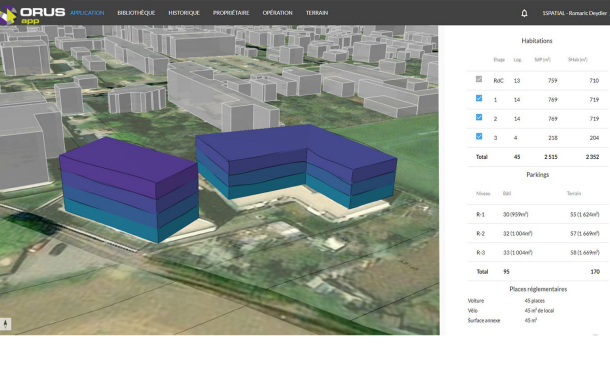Click the Bâti column header
This screenshot has height=380, width=610.
click(x=507, y=193)
